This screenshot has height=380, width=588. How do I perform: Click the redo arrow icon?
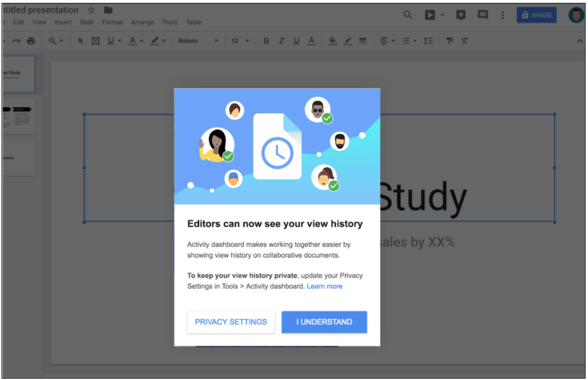tap(16, 41)
